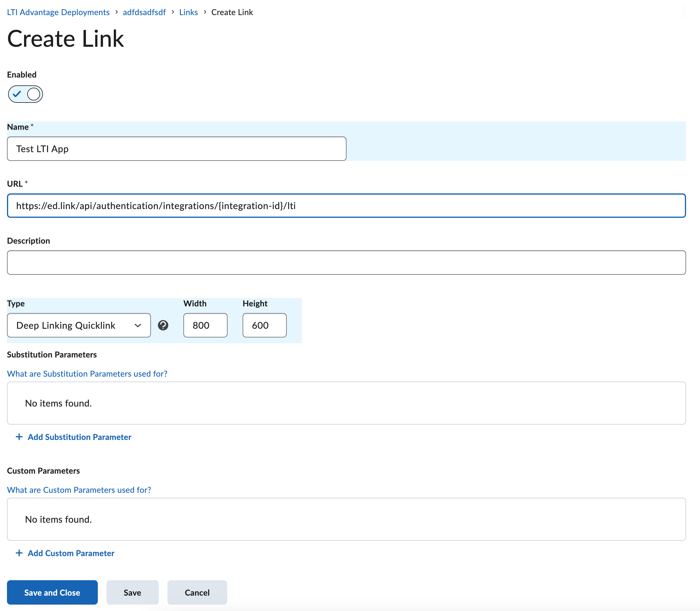Viewport: 700px width, 611px height.
Task: Click the Save button
Action: 132,593
